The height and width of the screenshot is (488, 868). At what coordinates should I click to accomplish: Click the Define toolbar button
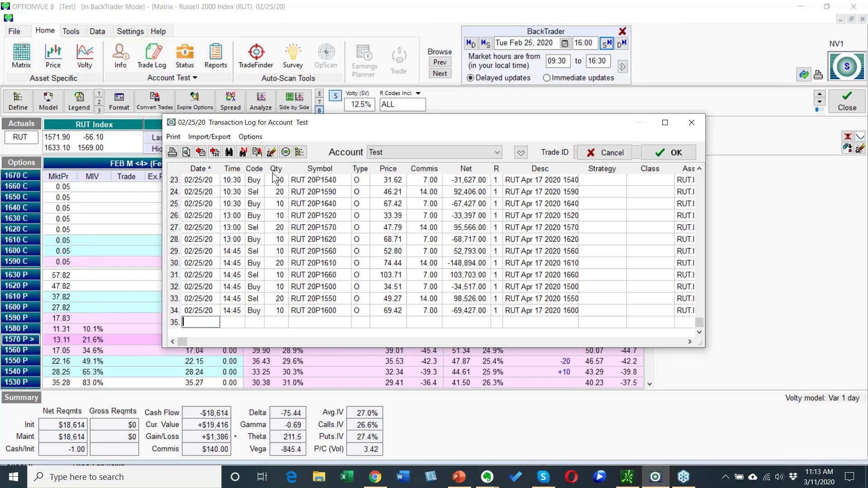[18, 101]
